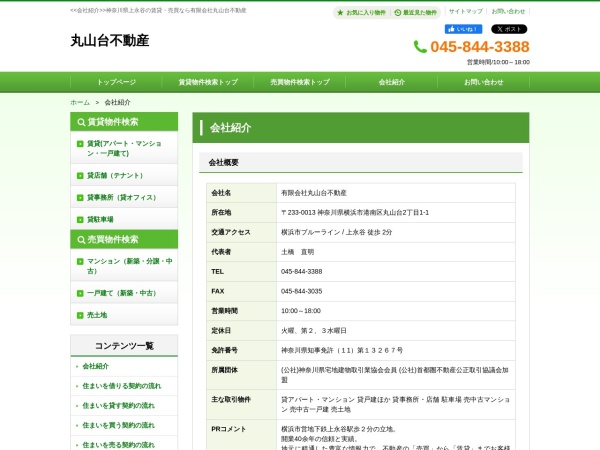600x450 pixels.
Task: Open the 売買物件検索トップ navigation item
Action: 300,82
